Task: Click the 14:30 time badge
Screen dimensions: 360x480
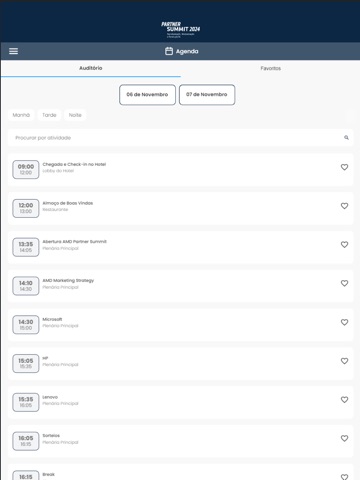Action: (26, 325)
